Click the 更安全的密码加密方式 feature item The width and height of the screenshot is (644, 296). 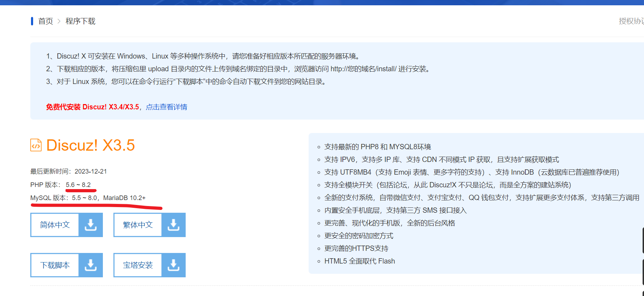(359, 236)
